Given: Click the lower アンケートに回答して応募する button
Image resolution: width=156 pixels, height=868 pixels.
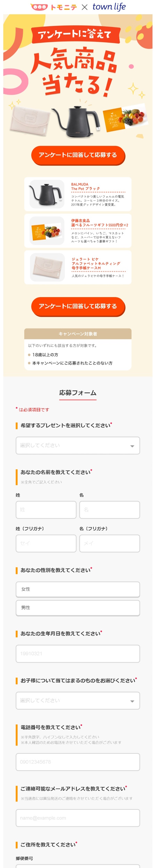Looking at the screenshot, I should [78, 306].
